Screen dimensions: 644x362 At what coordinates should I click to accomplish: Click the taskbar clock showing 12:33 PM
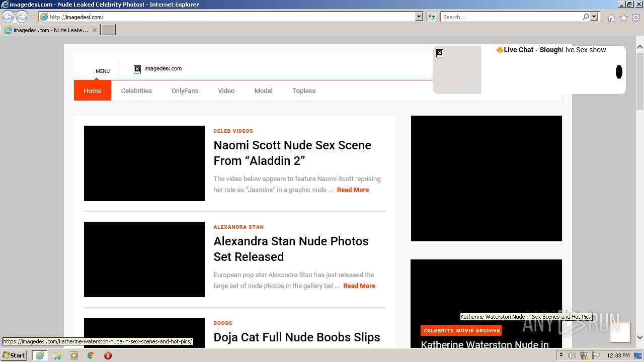click(x=618, y=355)
